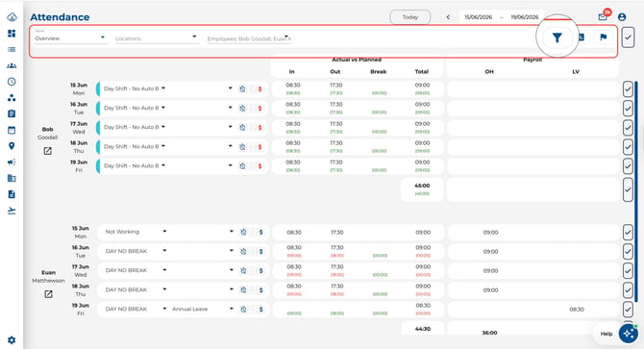The width and height of the screenshot is (644, 349).
Task: Click red dollar icon on 15 Jun row
Action: [x=260, y=89]
